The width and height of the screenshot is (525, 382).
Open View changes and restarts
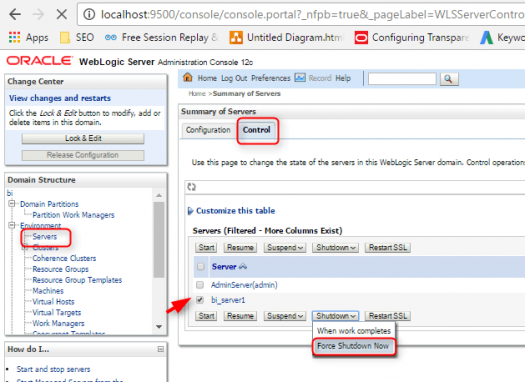[60, 98]
